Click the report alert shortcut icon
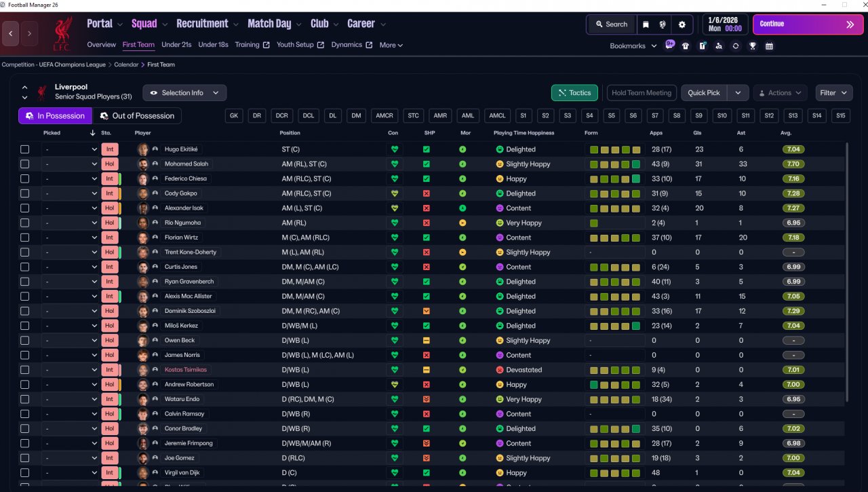868x492 pixels. pos(702,46)
